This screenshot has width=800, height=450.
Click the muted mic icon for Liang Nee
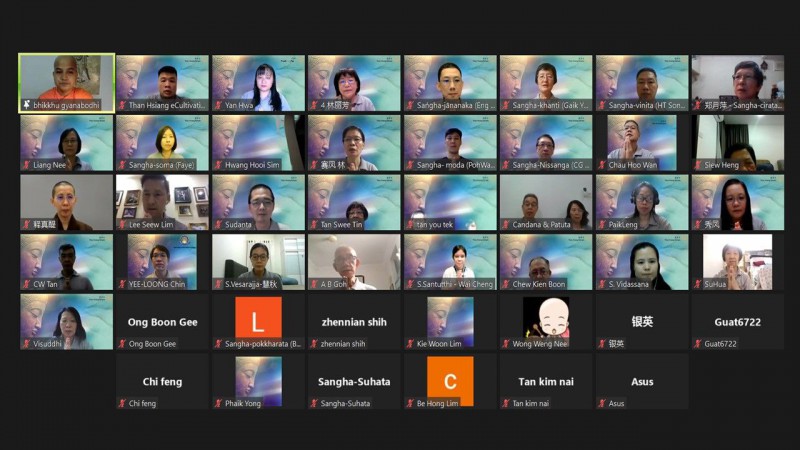point(26,165)
